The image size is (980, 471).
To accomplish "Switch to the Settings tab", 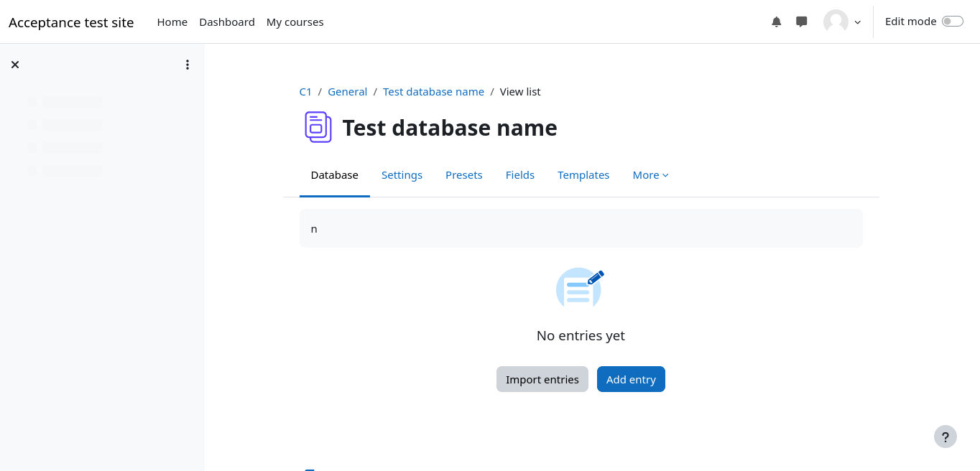I will tap(402, 175).
